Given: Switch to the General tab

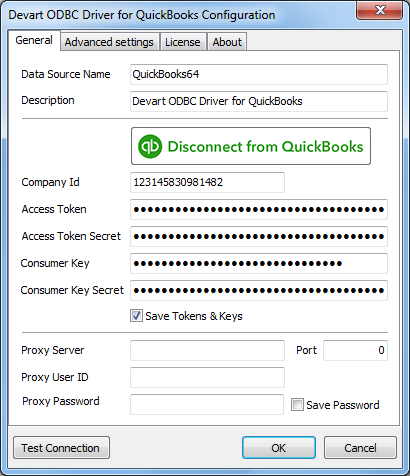Looking at the screenshot, I should point(34,40).
